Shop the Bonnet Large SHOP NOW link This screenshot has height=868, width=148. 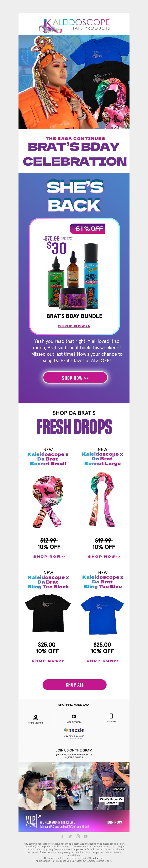pyautogui.click(x=104, y=556)
